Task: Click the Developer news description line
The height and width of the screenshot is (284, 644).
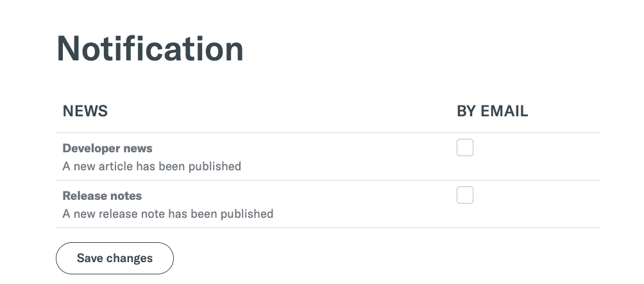Action: 151,166
